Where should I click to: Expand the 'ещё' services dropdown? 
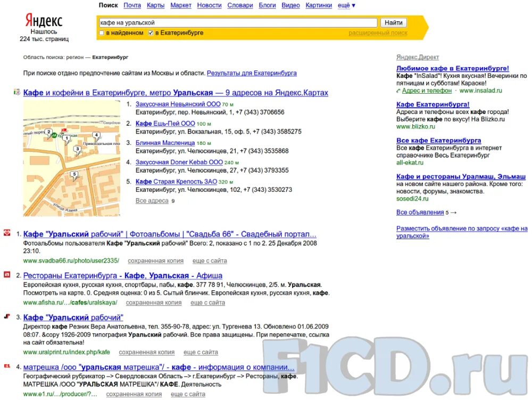346,5
